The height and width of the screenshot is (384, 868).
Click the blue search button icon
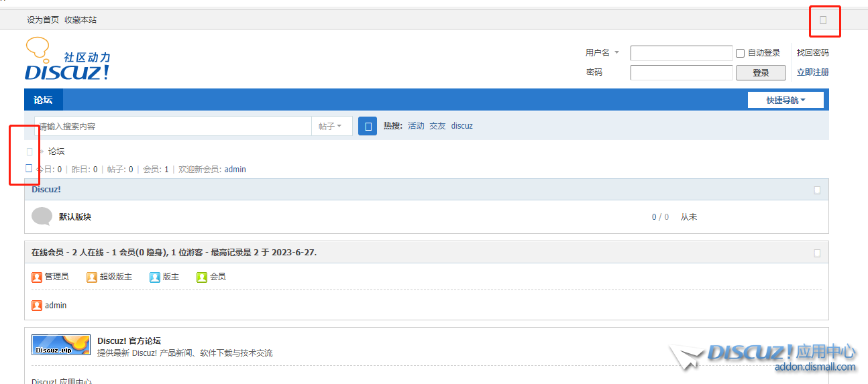368,126
